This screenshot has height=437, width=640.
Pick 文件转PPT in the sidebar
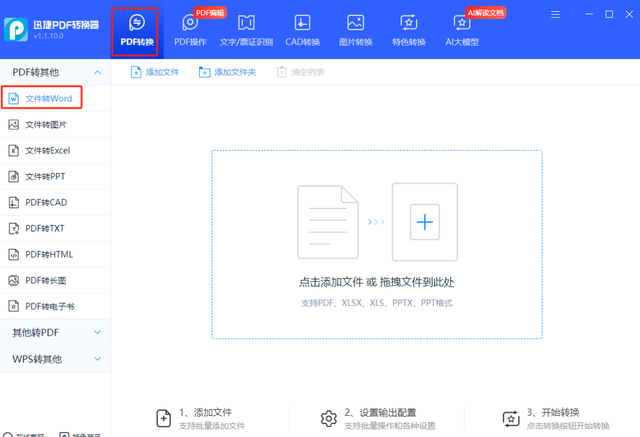point(55,177)
